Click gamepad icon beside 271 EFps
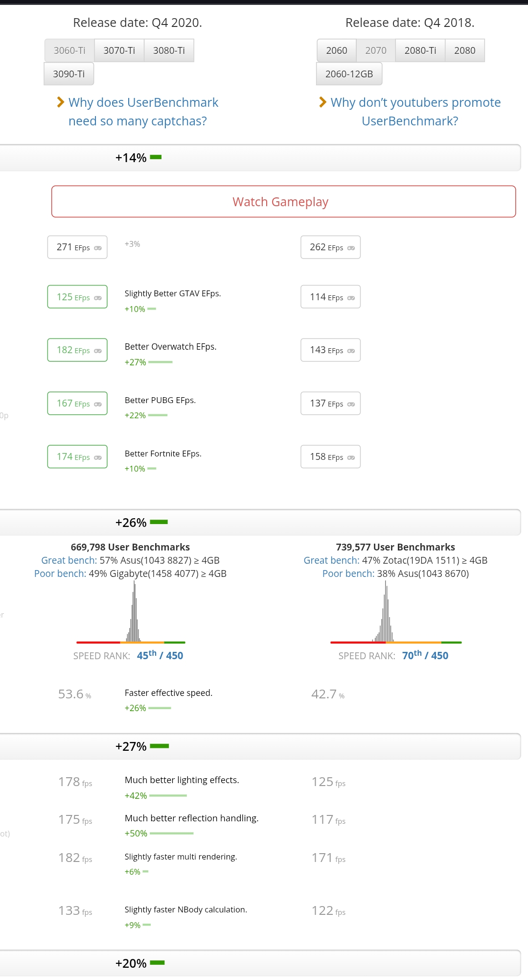 click(98, 248)
